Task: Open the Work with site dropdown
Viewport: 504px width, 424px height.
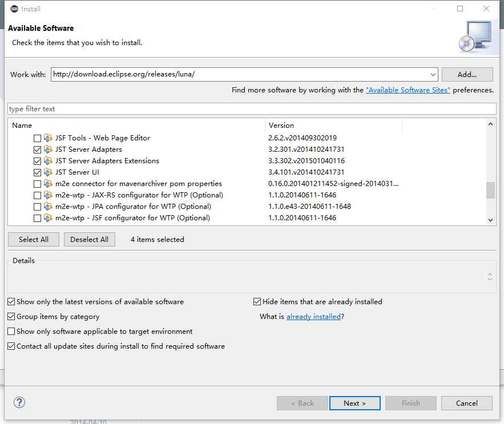Action: [433, 75]
